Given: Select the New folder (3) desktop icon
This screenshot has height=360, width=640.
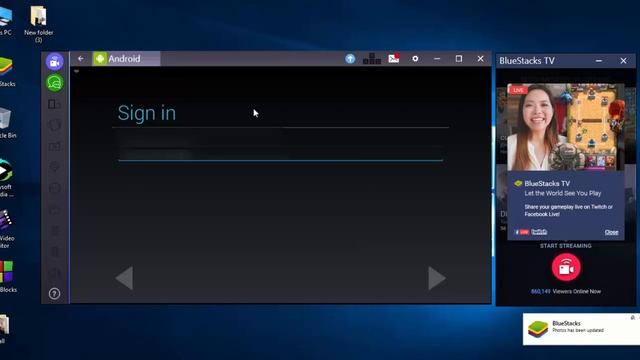Looking at the screenshot, I should [38, 24].
